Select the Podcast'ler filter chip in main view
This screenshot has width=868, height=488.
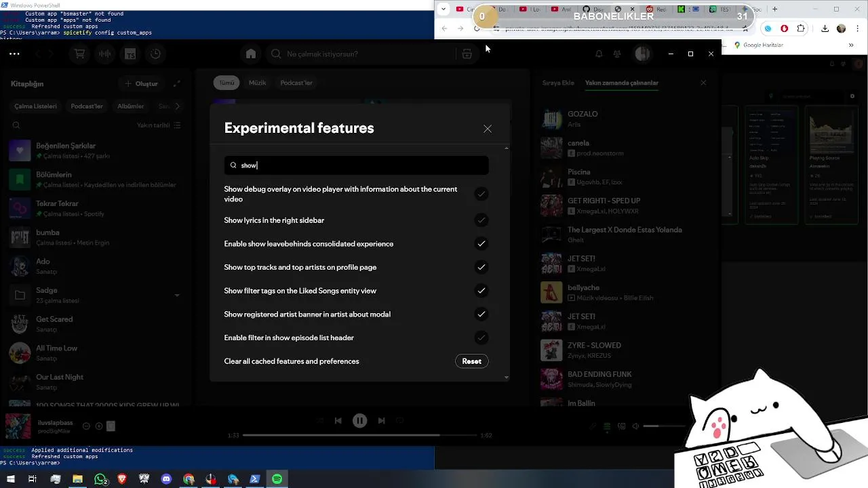pyautogui.click(x=296, y=83)
